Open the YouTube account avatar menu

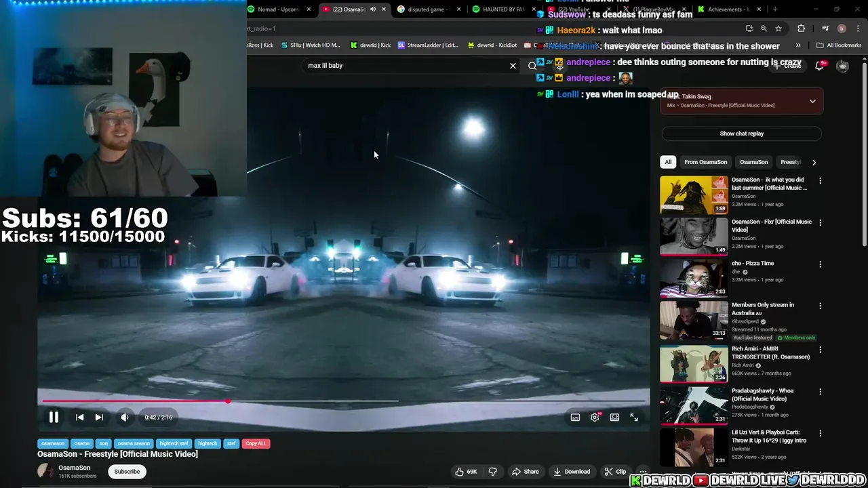842,66
